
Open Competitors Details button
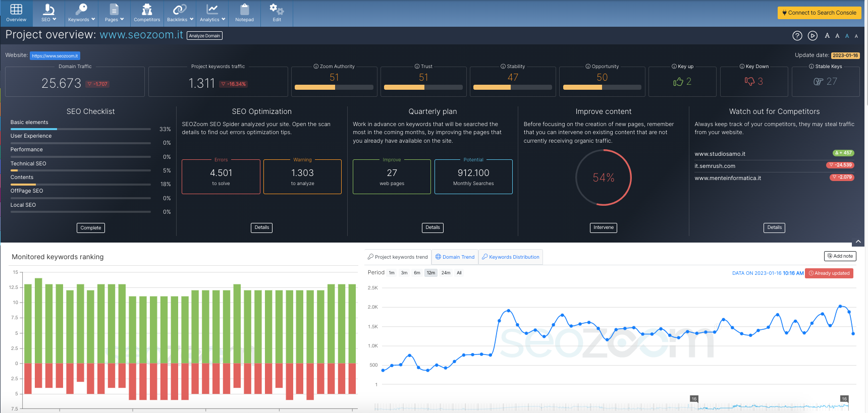[x=775, y=228]
